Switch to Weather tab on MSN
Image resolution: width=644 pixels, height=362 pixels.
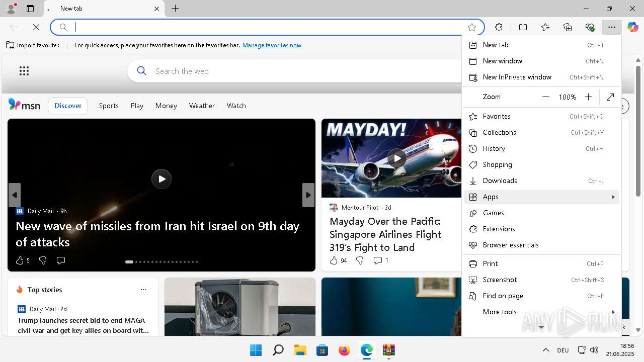(x=202, y=106)
